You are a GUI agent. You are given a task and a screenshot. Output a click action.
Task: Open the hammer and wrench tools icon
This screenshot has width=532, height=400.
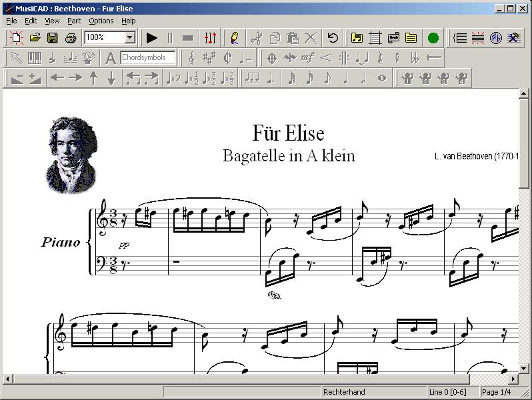tap(514, 37)
